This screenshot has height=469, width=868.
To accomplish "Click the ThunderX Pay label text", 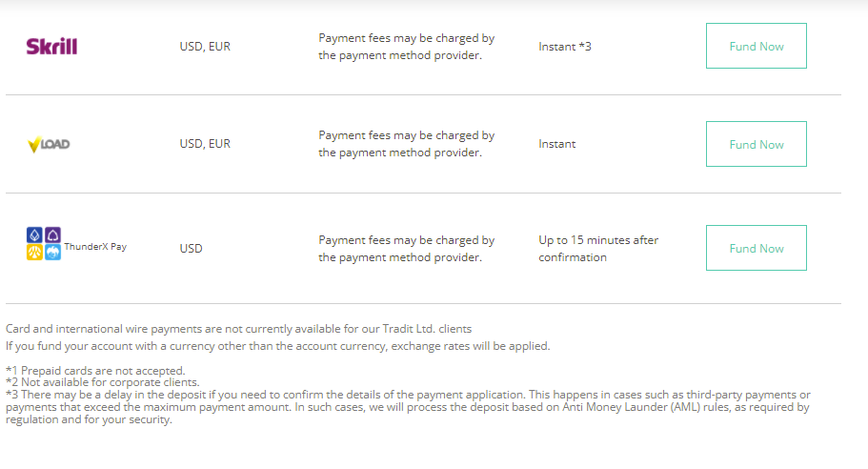I will tap(95, 247).
